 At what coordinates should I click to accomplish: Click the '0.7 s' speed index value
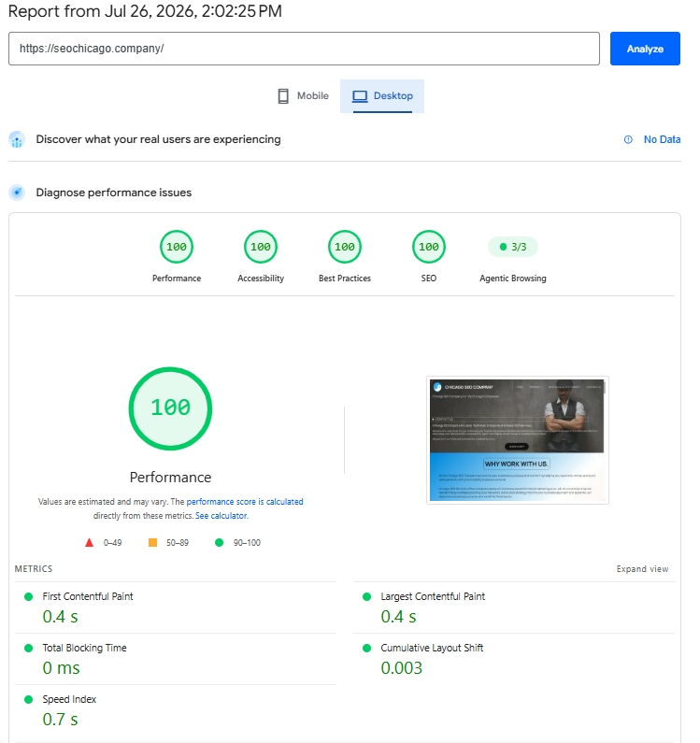click(60, 720)
